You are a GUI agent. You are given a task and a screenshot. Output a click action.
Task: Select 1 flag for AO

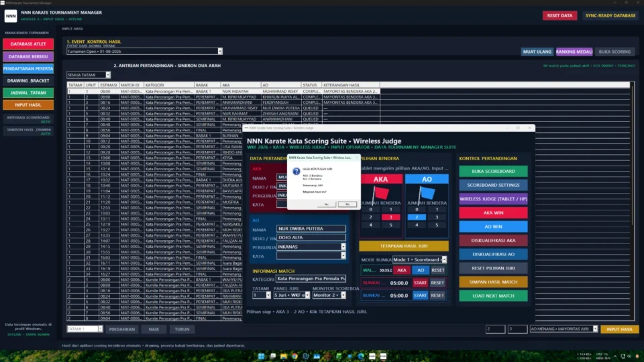pos(437,209)
